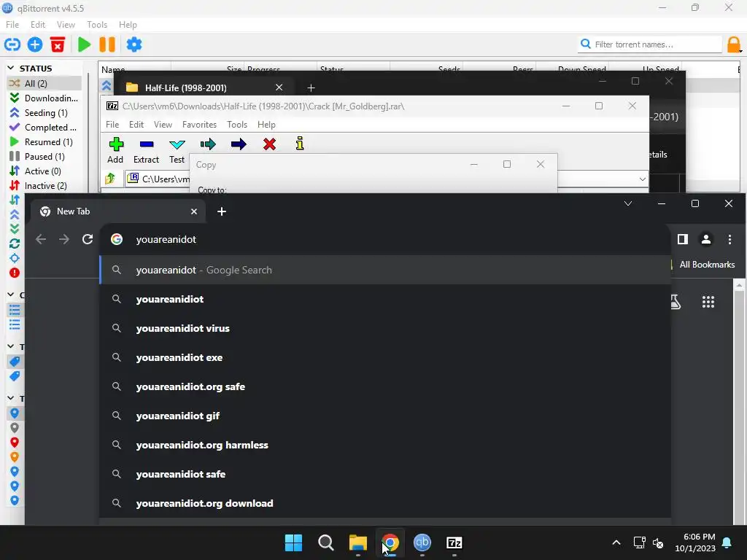Viewport: 747px width, 560px height.
Task: Click the orange lock icon in qBittorrent
Action: pyautogui.click(x=734, y=44)
